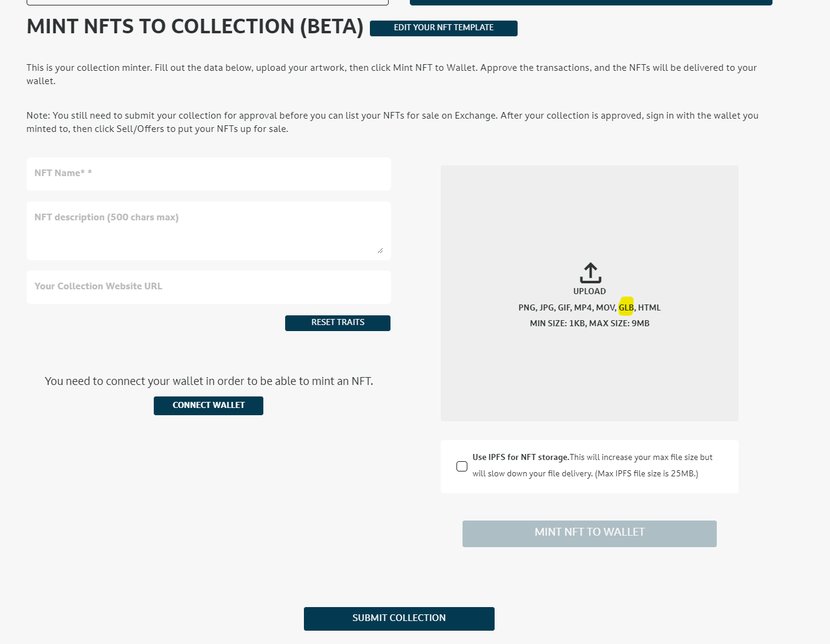Click the min and max size text

[589, 323]
